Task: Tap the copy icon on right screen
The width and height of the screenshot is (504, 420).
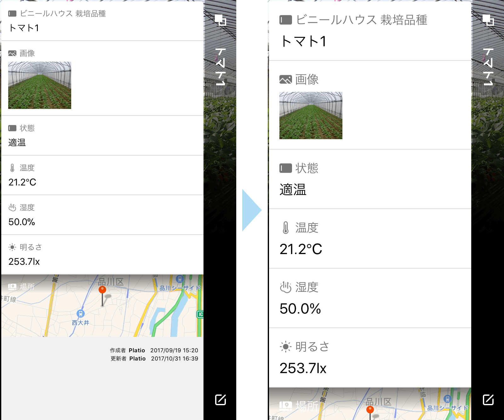Action: tap(488, 20)
